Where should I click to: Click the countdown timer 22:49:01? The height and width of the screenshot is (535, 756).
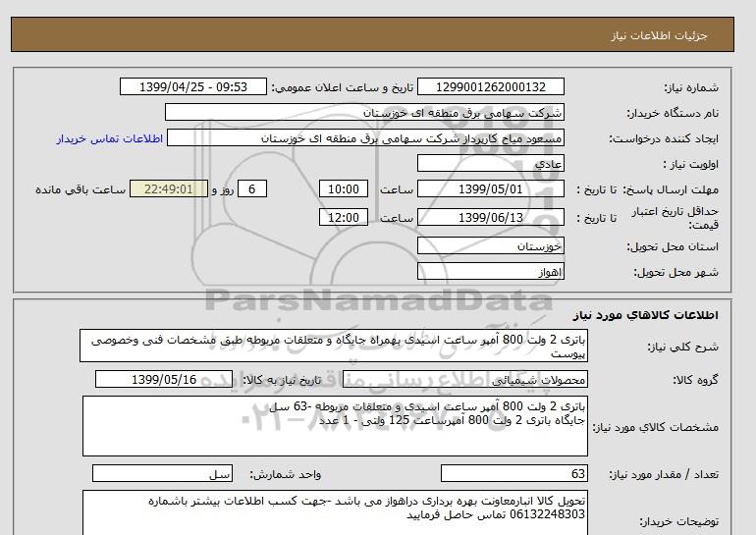[169, 189]
